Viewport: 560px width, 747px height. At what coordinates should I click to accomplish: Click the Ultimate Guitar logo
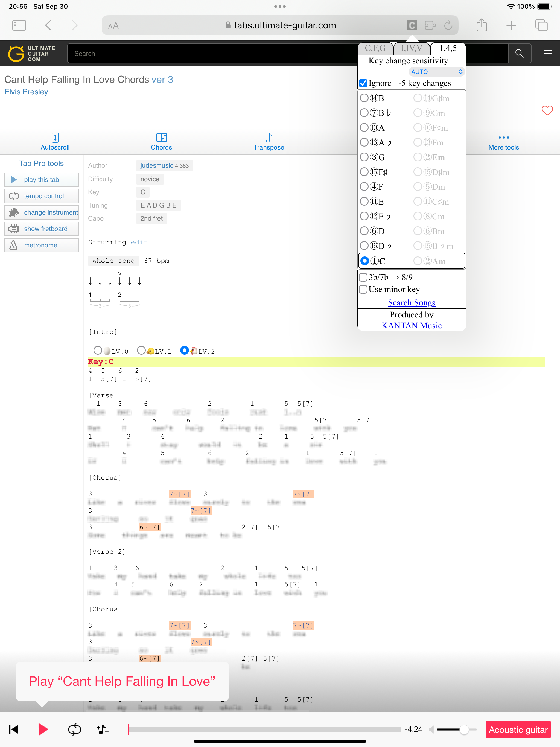click(32, 54)
